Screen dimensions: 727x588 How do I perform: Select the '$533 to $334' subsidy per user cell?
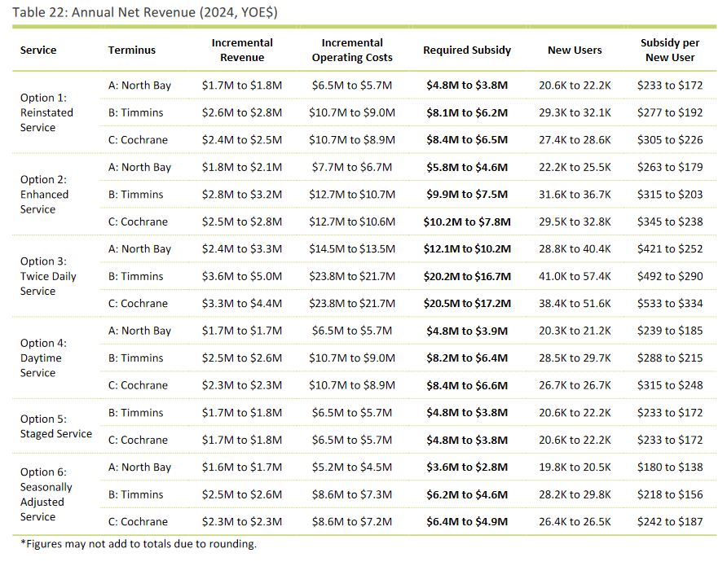(670, 304)
